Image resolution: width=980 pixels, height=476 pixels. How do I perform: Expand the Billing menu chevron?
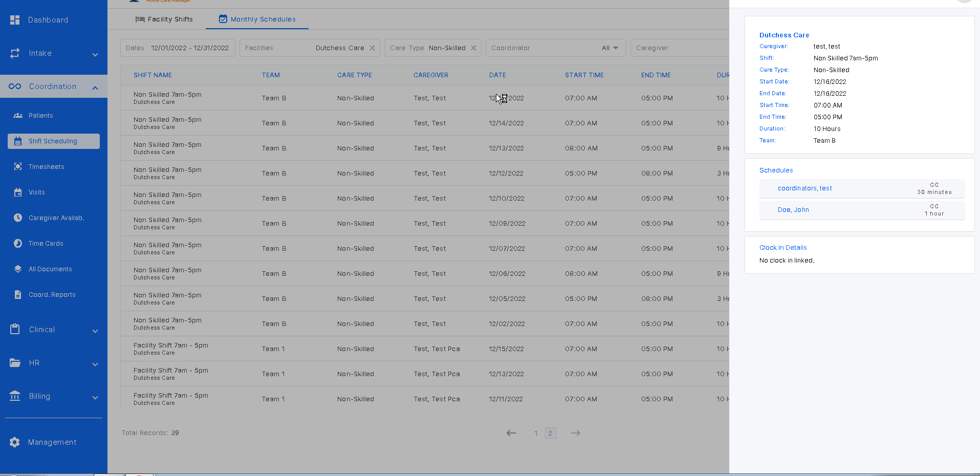point(95,397)
